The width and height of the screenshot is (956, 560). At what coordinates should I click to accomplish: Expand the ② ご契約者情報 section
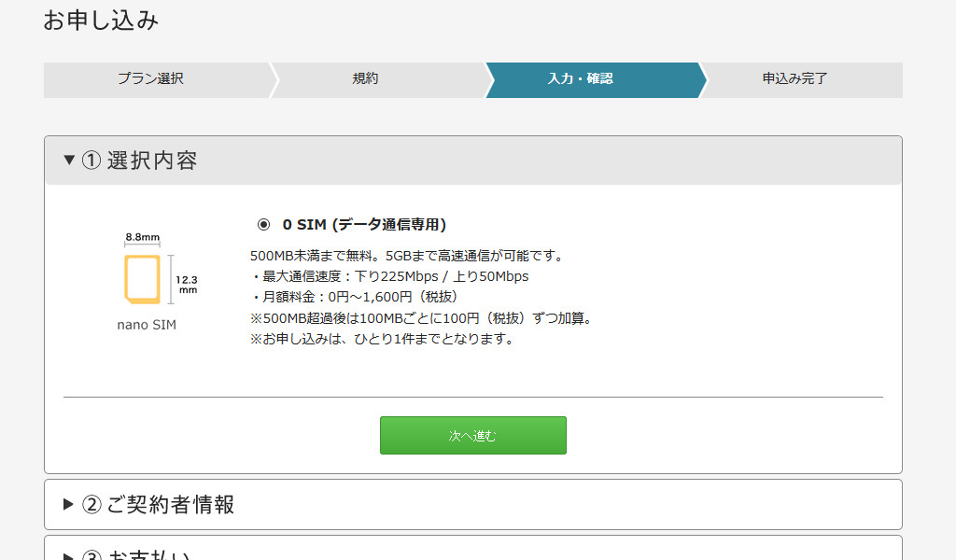coord(473,505)
